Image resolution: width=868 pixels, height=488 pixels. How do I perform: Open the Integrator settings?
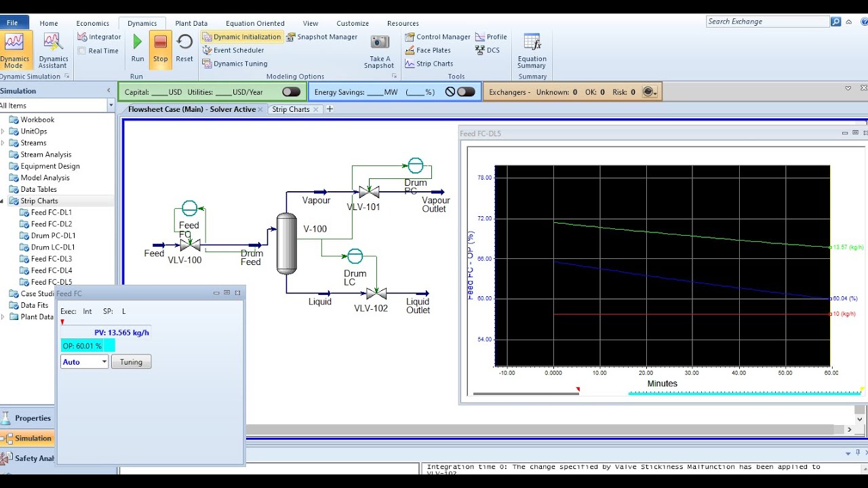coord(99,37)
